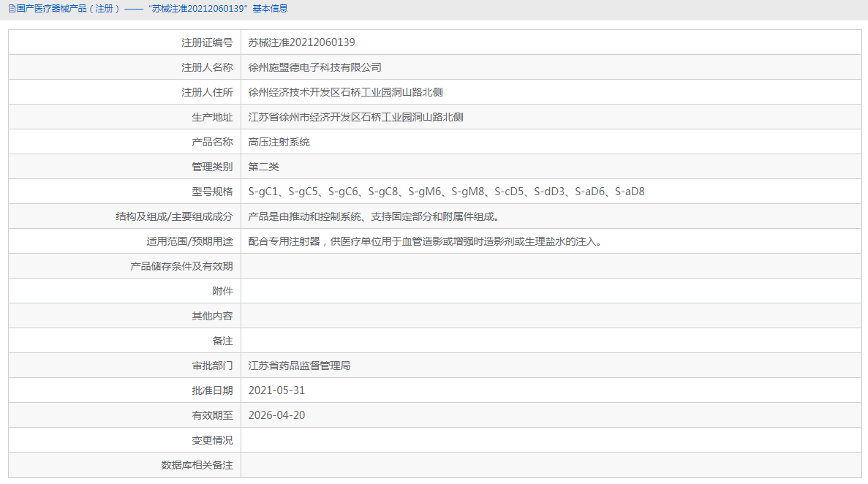Image resolution: width=868 pixels, height=484 pixels.
Task: Click the 变更情况 label
Action: pos(212,440)
